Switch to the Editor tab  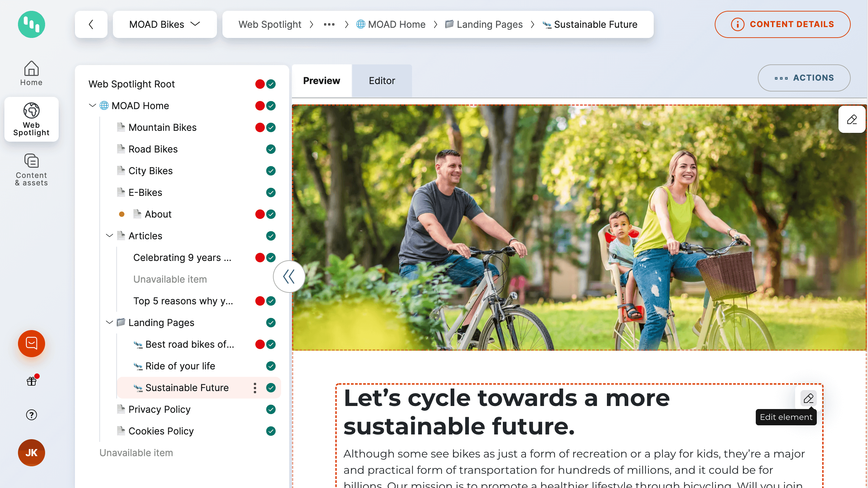click(x=382, y=81)
